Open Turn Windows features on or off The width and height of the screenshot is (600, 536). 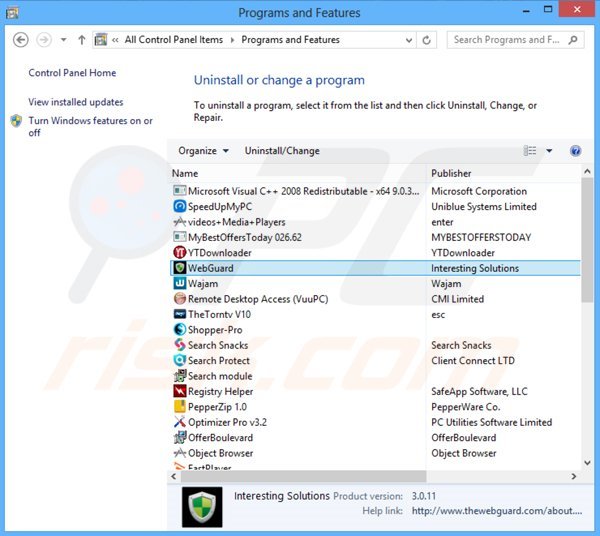click(x=90, y=127)
